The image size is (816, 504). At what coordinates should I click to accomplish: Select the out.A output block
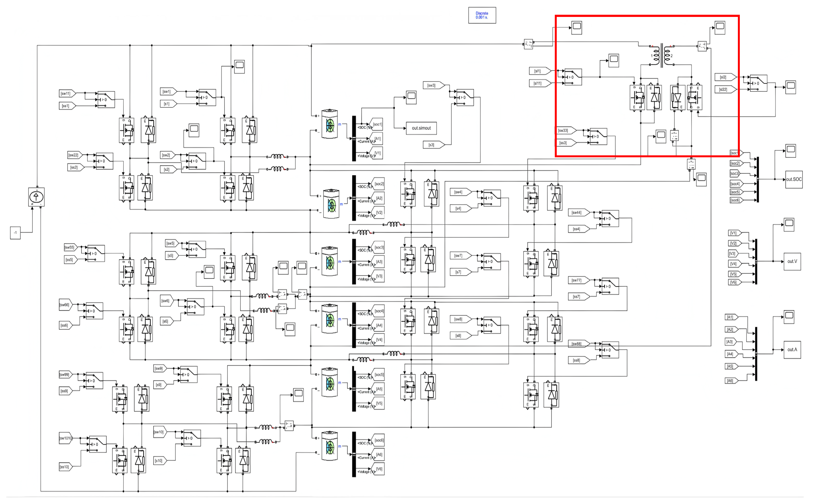click(792, 350)
